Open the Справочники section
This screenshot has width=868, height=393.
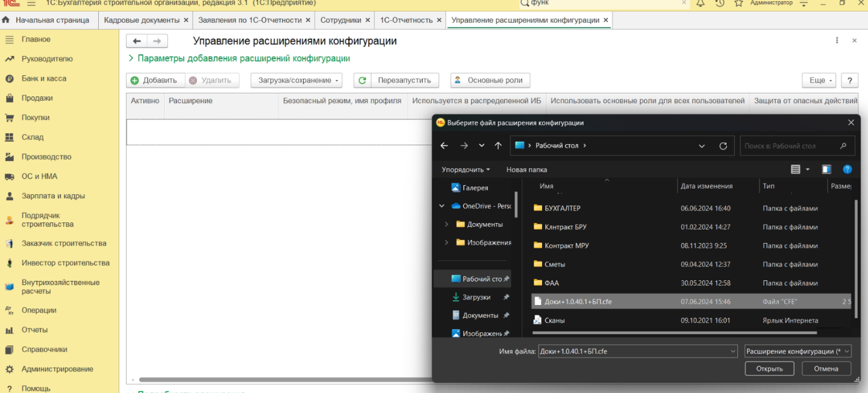point(45,350)
